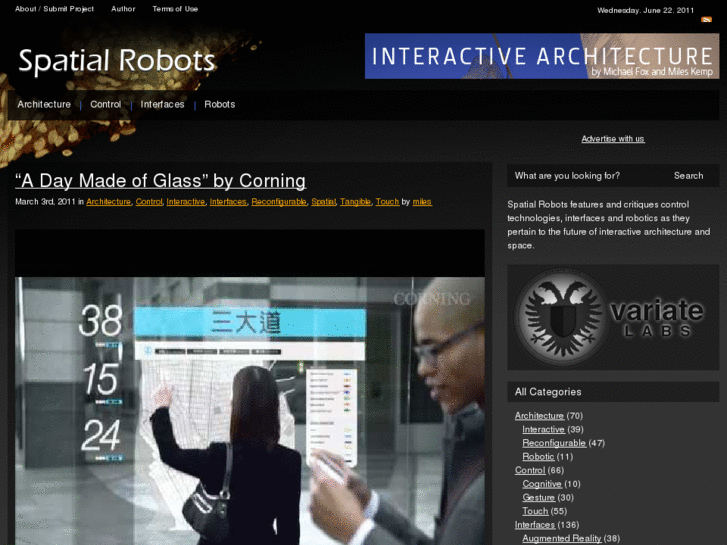Image resolution: width=727 pixels, height=545 pixels.
Task: Open Control tag in post metadata
Action: [149, 202]
